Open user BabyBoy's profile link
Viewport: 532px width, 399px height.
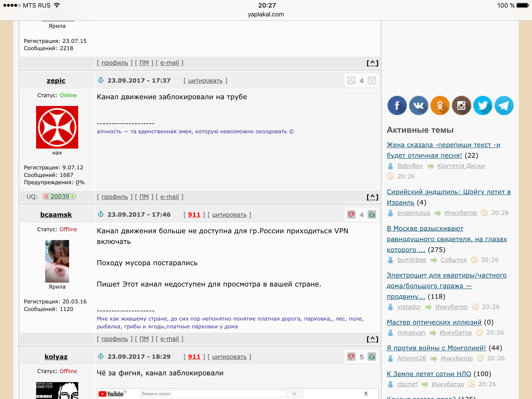pyautogui.click(x=410, y=166)
